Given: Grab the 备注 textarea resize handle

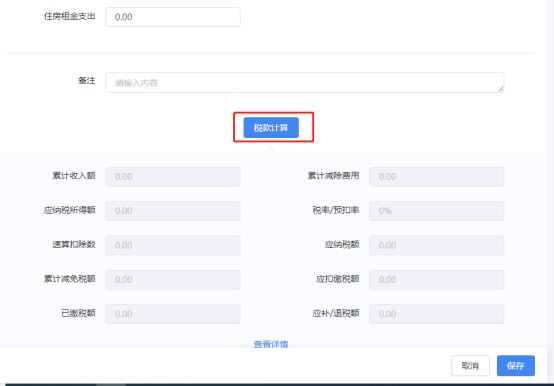Looking at the screenshot, I should pos(500,89).
